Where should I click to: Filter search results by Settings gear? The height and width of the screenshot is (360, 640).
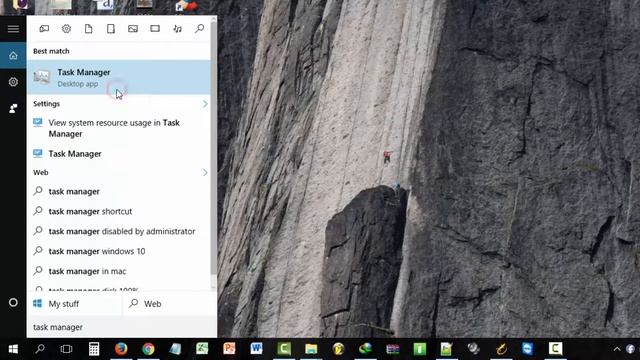(66, 29)
